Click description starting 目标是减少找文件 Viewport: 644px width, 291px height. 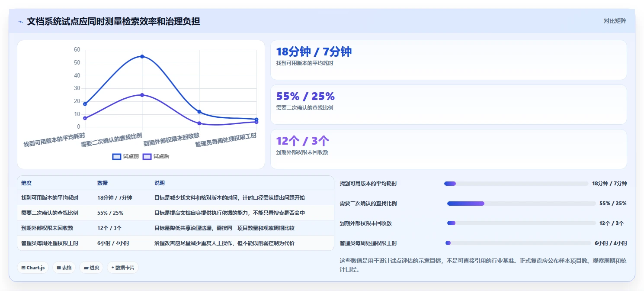coord(230,197)
